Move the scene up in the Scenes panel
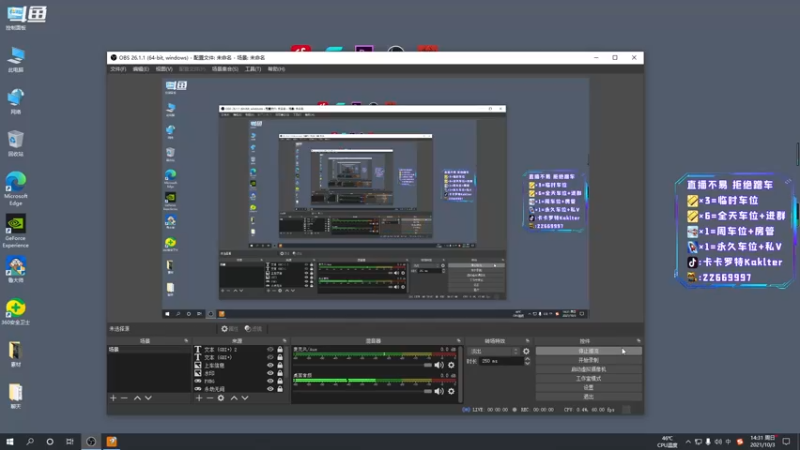Viewport: 800px width, 450px height. (137, 398)
